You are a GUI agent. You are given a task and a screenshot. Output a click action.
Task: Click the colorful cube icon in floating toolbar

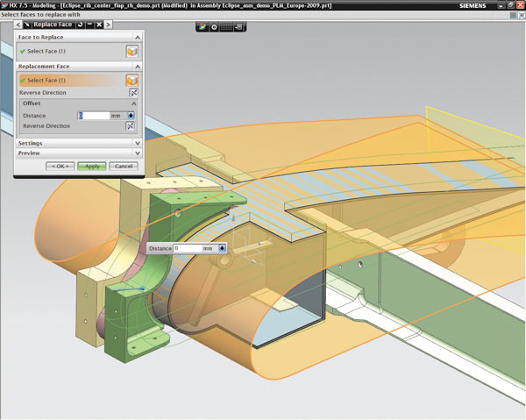click(x=203, y=27)
